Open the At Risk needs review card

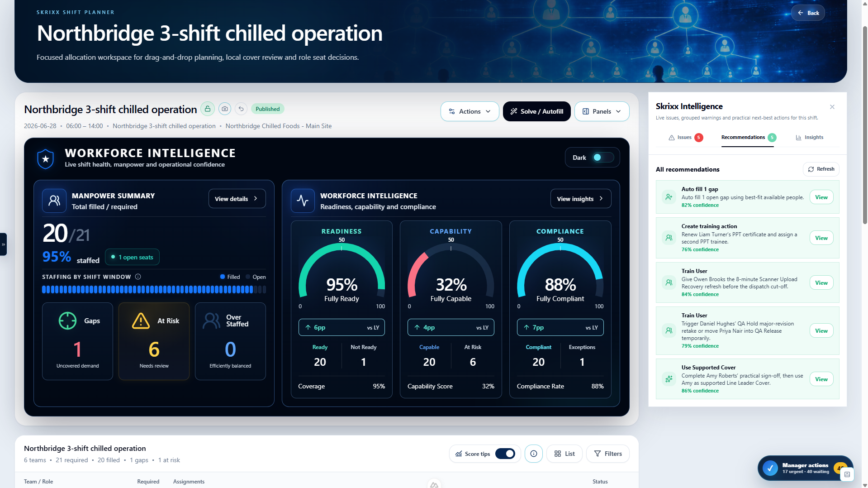tap(154, 341)
